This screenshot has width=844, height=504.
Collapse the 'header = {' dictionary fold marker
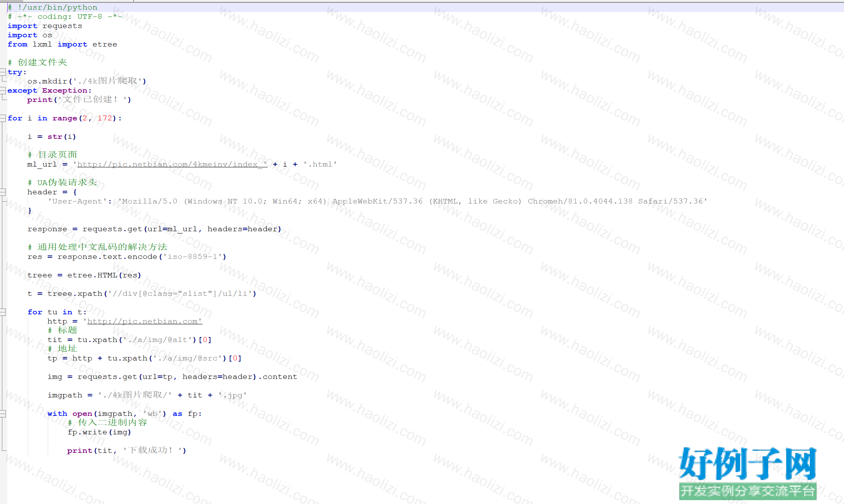tap(3, 192)
